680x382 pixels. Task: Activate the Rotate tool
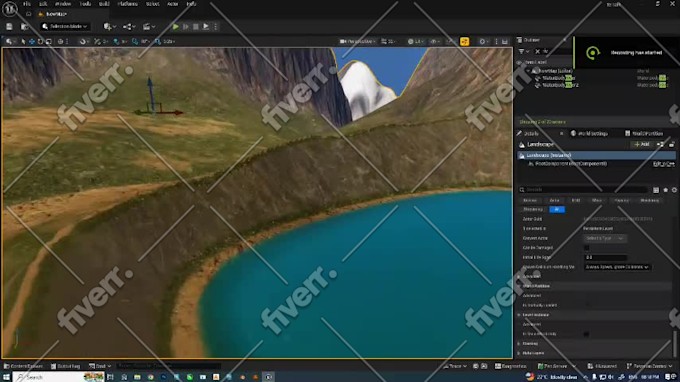point(40,42)
